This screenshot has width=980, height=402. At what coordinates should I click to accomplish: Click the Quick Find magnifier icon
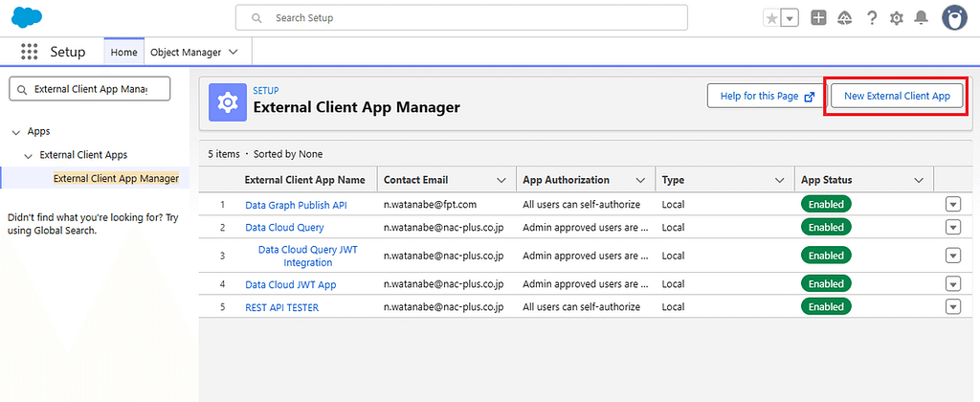23,90
